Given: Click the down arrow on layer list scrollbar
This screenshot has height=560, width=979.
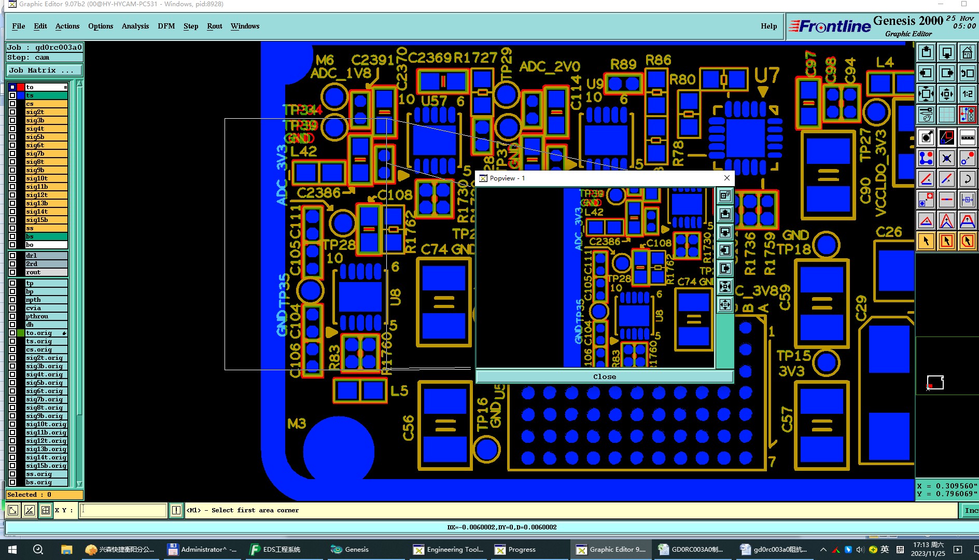Looking at the screenshot, I should click(79, 483).
